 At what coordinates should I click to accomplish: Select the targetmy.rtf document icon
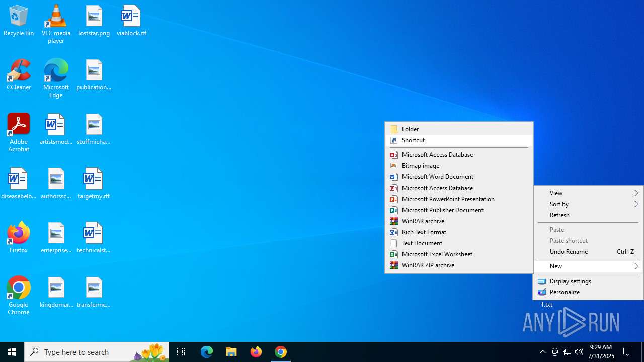(x=94, y=184)
